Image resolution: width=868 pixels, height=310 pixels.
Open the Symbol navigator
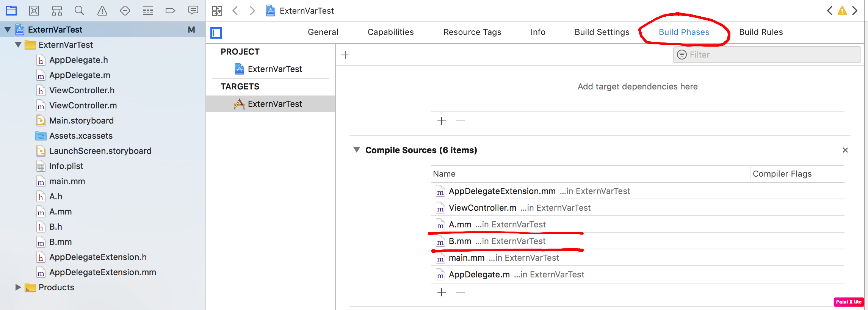[57, 11]
